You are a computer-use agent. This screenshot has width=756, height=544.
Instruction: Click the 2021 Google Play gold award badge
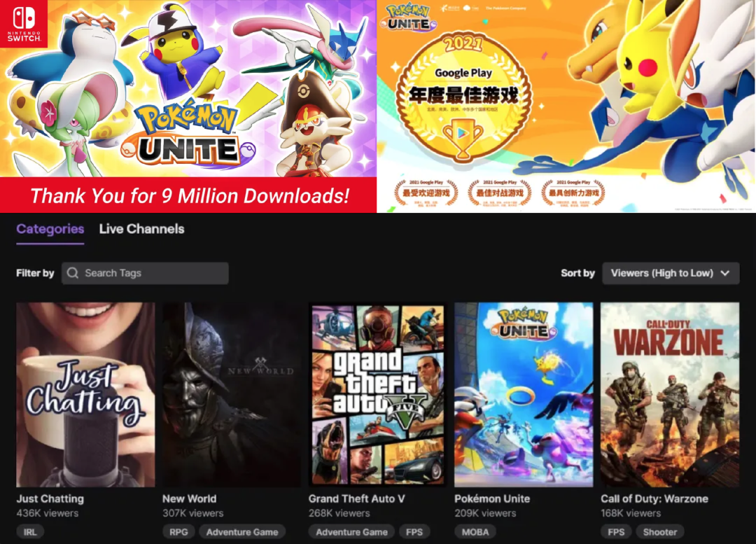(463, 97)
